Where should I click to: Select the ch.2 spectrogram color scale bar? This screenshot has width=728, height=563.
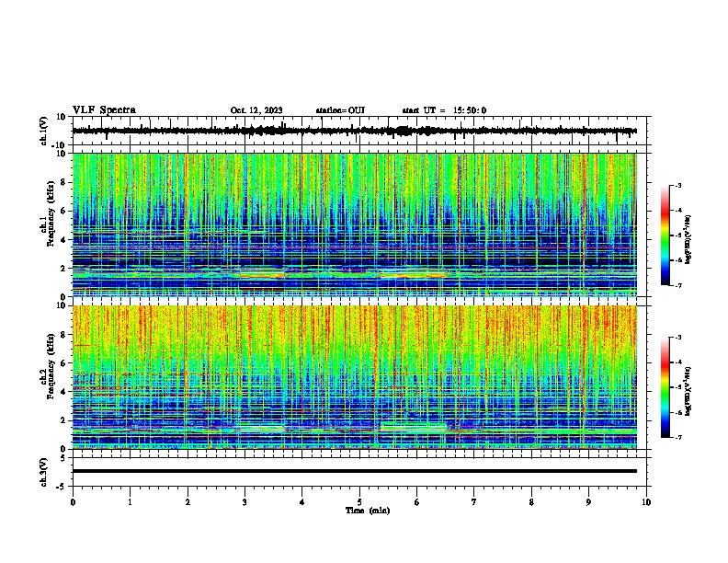(x=665, y=387)
